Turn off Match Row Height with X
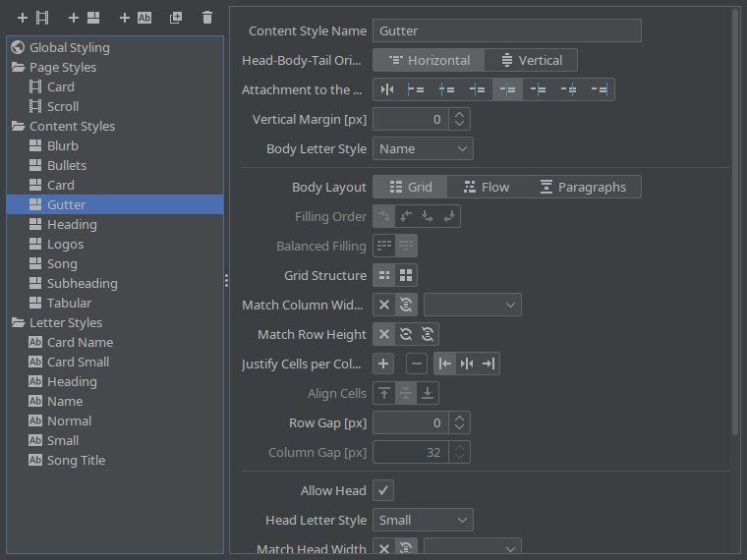 (x=384, y=335)
